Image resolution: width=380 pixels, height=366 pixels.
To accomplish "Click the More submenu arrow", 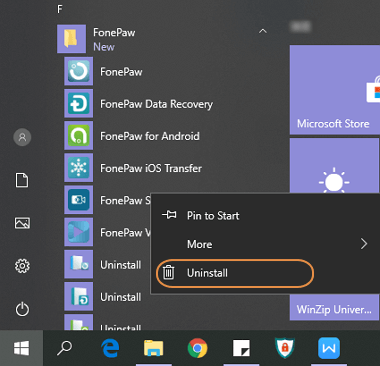I will click(x=364, y=244).
